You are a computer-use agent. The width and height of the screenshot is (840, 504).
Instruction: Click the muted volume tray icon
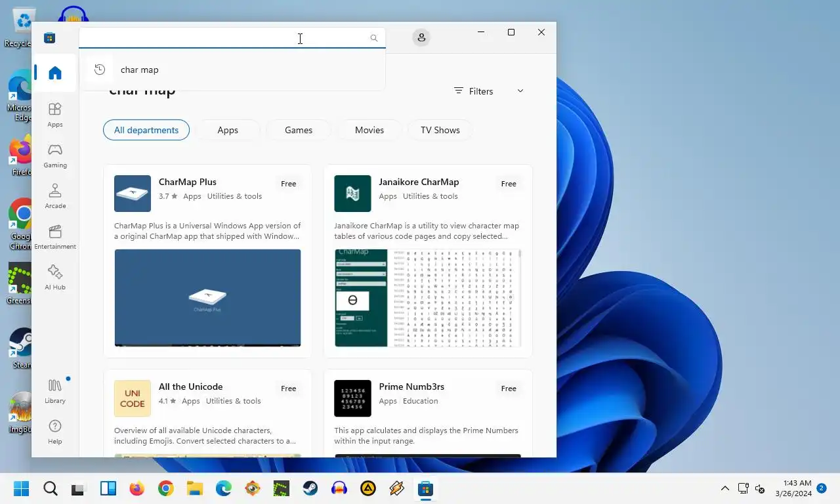(x=761, y=488)
